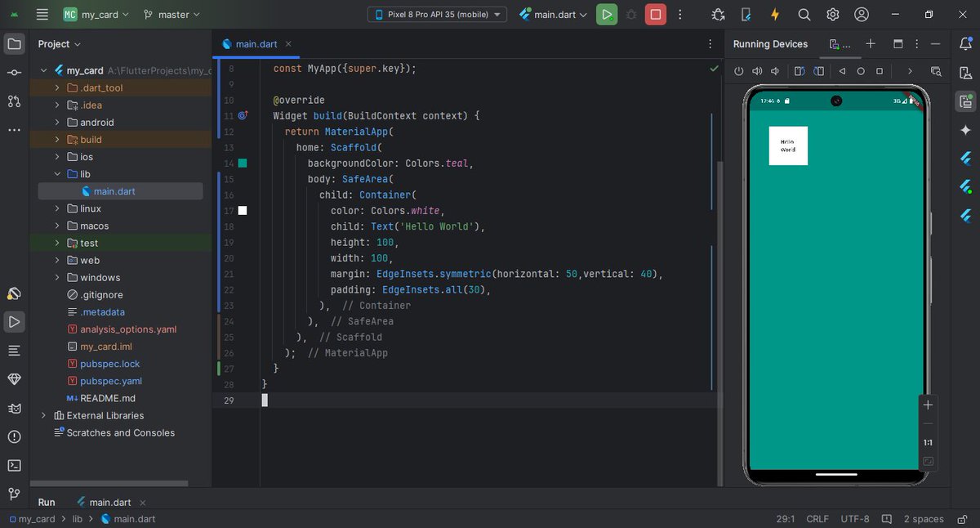Open the main hamburger menu
The image size is (980, 528).
pyautogui.click(x=42, y=15)
